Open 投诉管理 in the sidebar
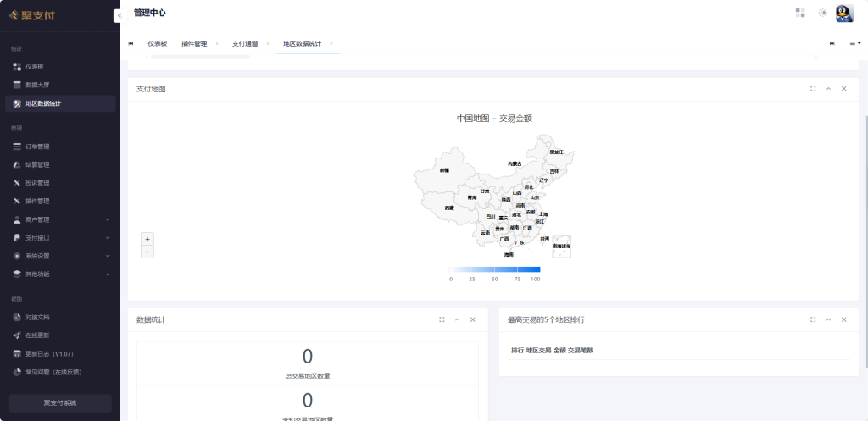 60,183
